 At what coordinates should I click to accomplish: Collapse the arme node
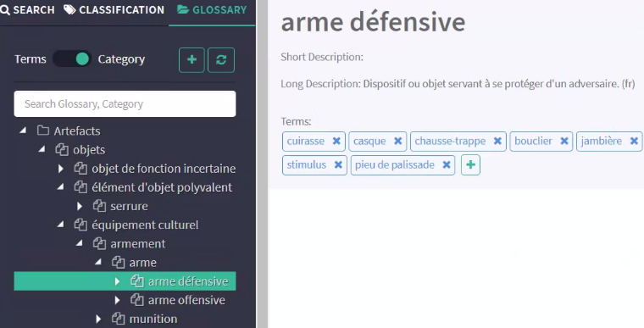(98, 262)
